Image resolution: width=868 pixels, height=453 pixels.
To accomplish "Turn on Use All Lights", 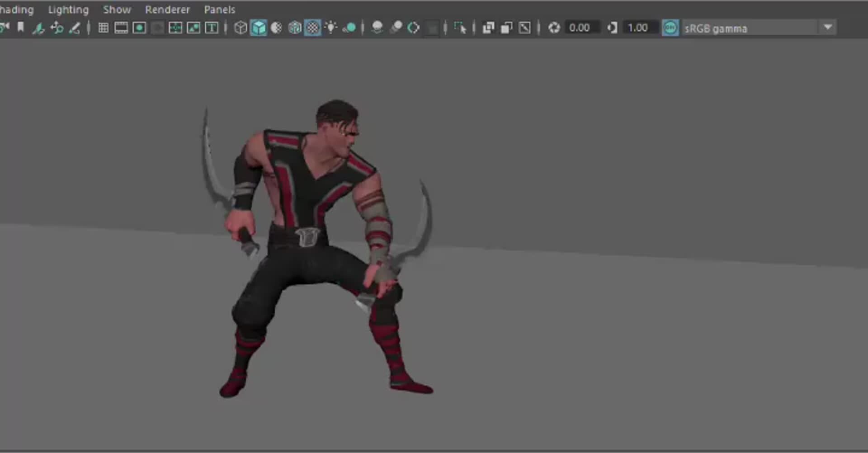I will click(331, 28).
